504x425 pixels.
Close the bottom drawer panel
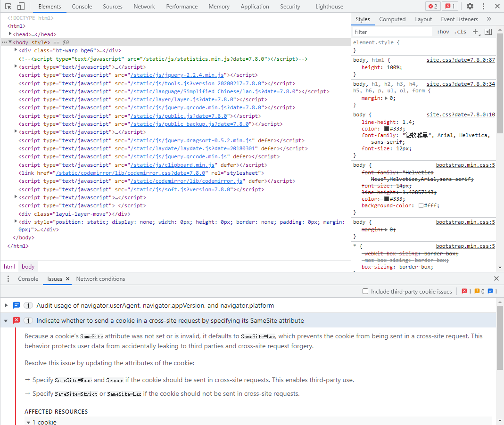[496, 278]
